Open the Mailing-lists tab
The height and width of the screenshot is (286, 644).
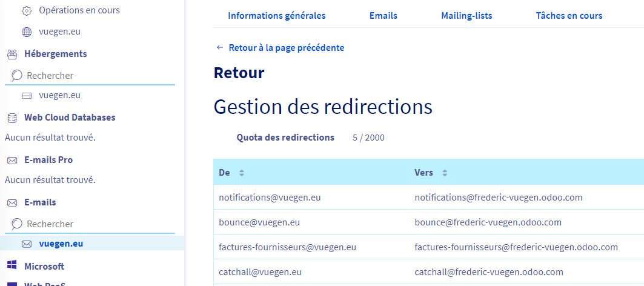tap(466, 16)
